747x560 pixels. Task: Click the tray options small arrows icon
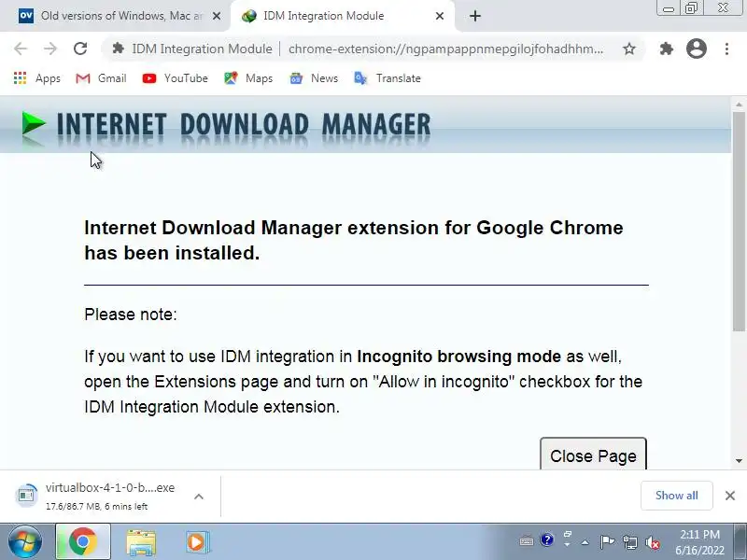coord(567,539)
